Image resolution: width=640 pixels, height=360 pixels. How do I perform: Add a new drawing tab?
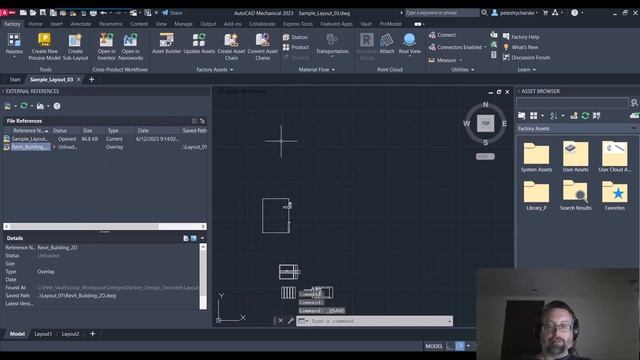pyautogui.click(x=91, y=80)
